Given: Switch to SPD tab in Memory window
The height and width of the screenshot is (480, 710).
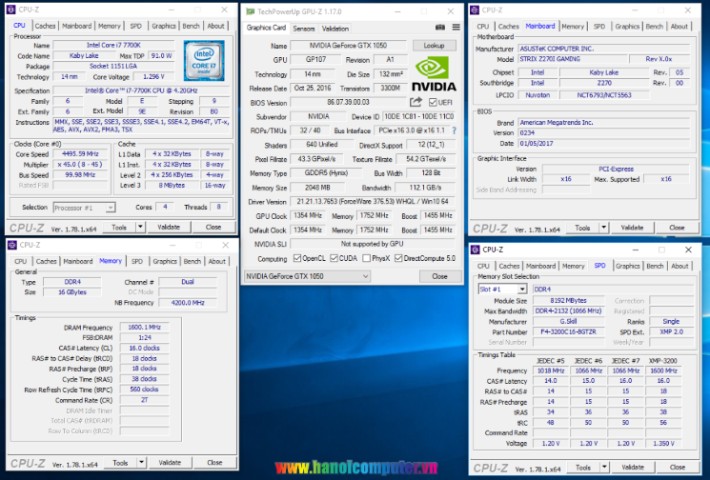Looking at the screenshot, I should click(137, 261).
